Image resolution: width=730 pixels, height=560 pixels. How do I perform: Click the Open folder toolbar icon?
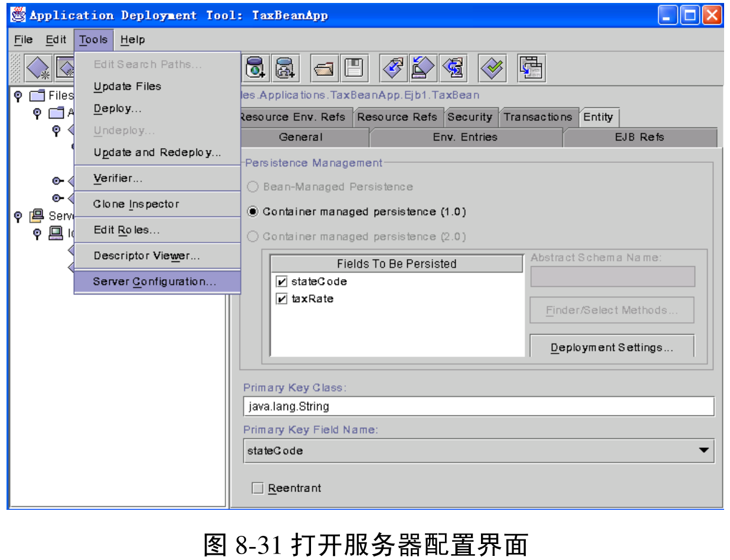coord(324,68)
